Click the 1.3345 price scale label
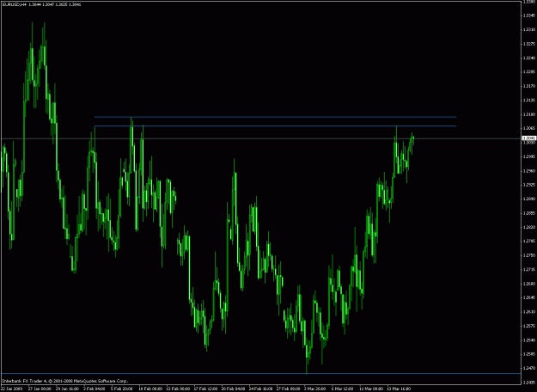 (528, 15)
